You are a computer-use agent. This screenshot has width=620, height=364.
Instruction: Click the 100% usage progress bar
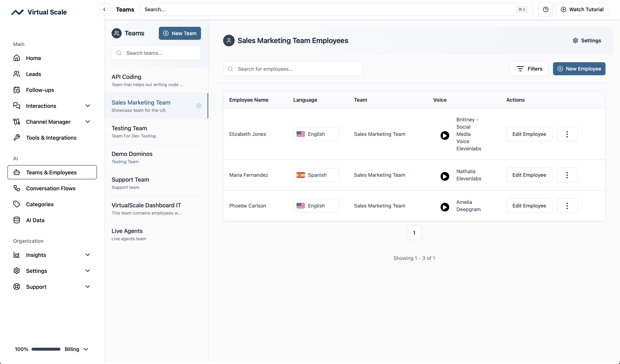pyautogui.click(x=46, y=349)
